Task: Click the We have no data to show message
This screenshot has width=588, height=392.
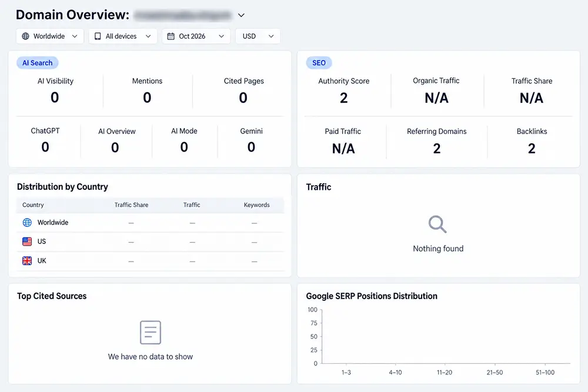Action: pyautogui.click(x=151, y=357)
